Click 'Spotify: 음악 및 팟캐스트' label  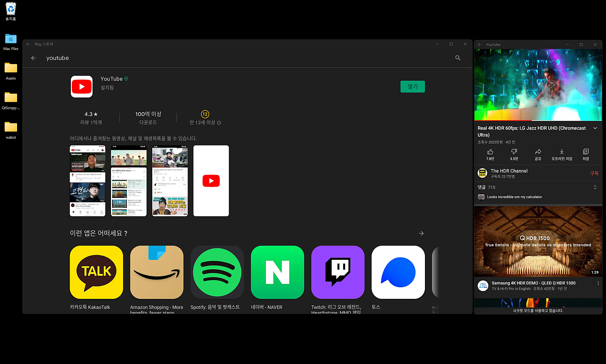click(215, 307)
